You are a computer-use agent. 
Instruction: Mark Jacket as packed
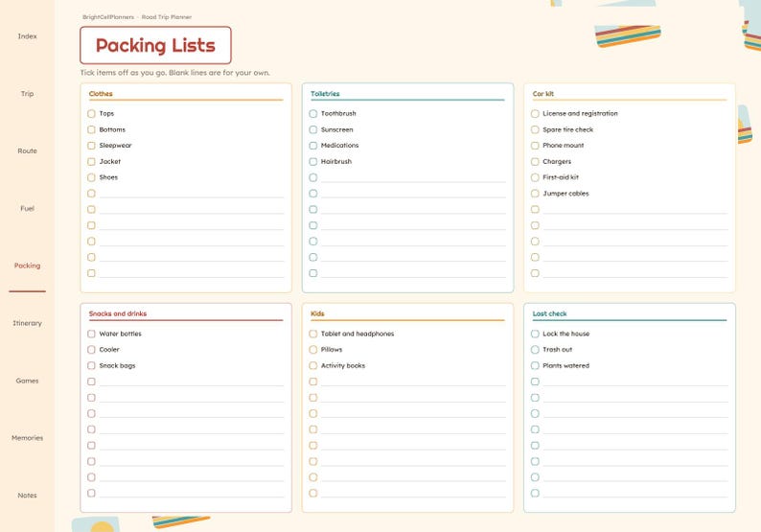[91, 162]
